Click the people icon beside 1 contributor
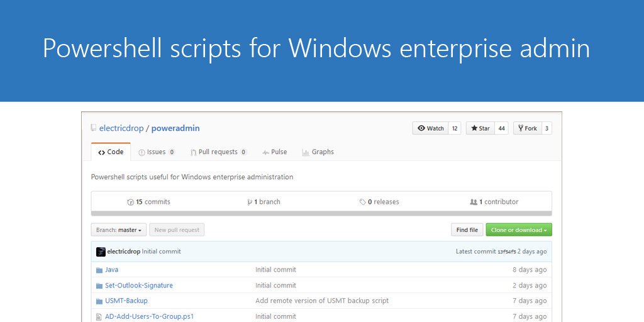644x322 pixels. point(474,202)
